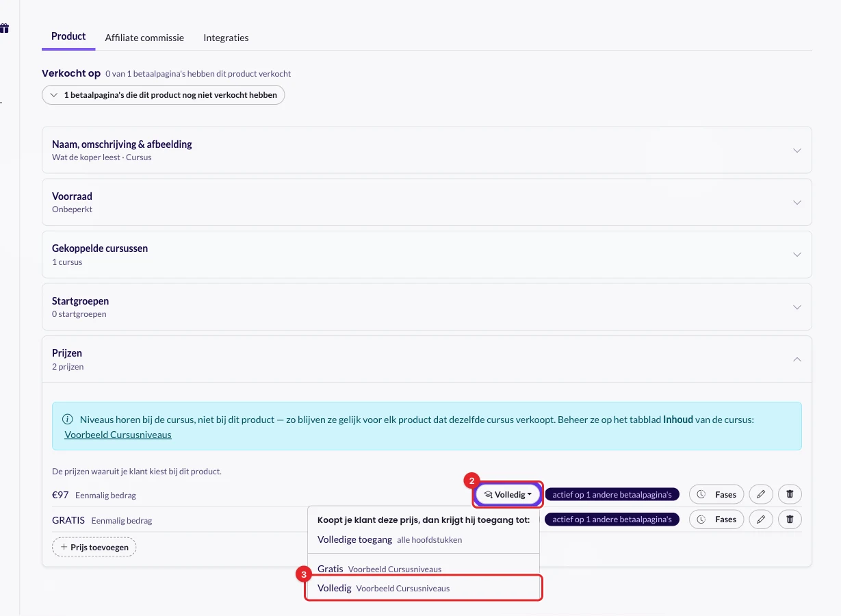The width and height of the screenshot is (841, 616).
Task: Choose Volledige toegang in the dropdown menu
Action: pyautogui.click(x=424, y=539)
